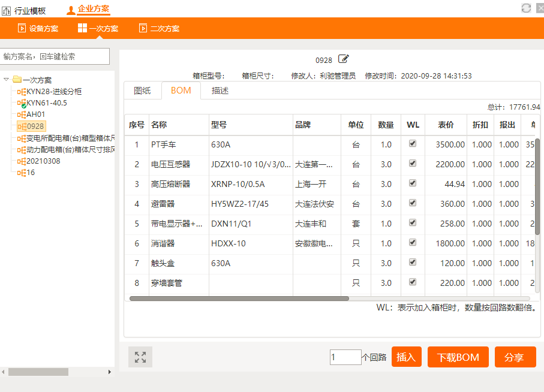Toggle WL checkbox for 避雷器 row
Image resolution: width=544 pixels, height=392 pixels.
point(413,203)
